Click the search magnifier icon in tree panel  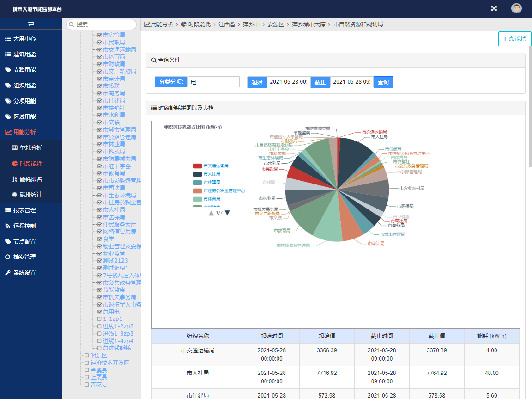[x=71, y=25]
